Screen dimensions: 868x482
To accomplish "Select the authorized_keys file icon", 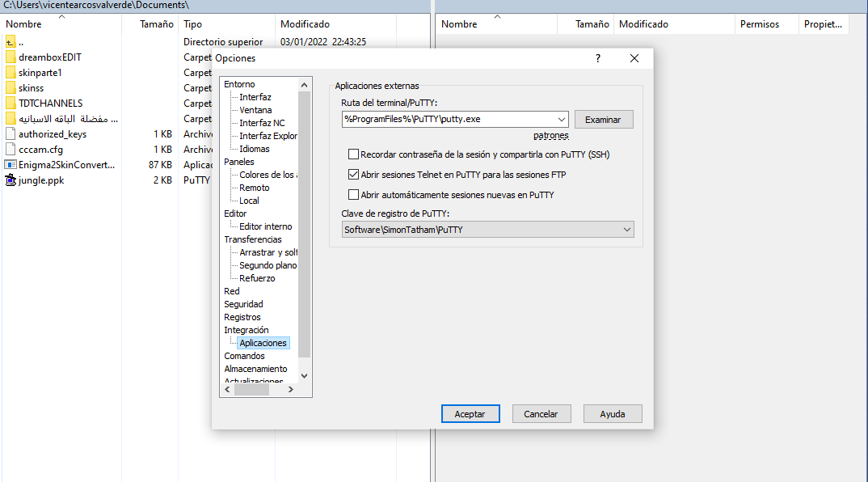I will (11, 134).
